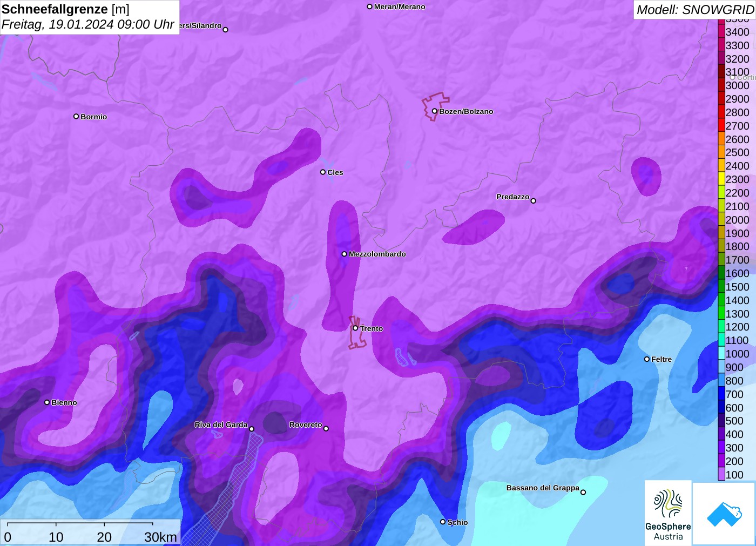Screen dimensions: 756x546
Task: Click the 2000 legend value
Action: [x=737, y=219]
